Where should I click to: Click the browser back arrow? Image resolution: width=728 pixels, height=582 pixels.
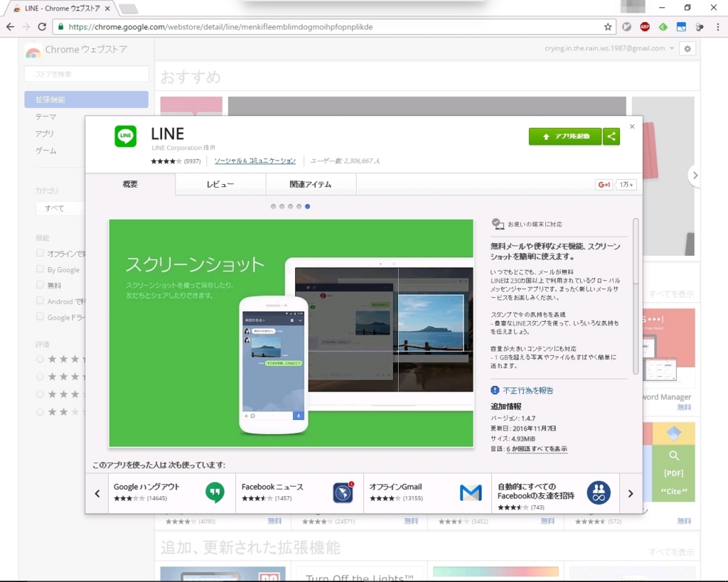point(10,27)
